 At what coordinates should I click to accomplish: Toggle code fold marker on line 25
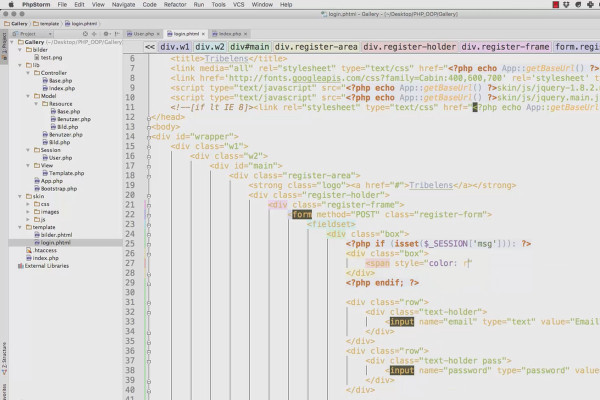(149, 244)
